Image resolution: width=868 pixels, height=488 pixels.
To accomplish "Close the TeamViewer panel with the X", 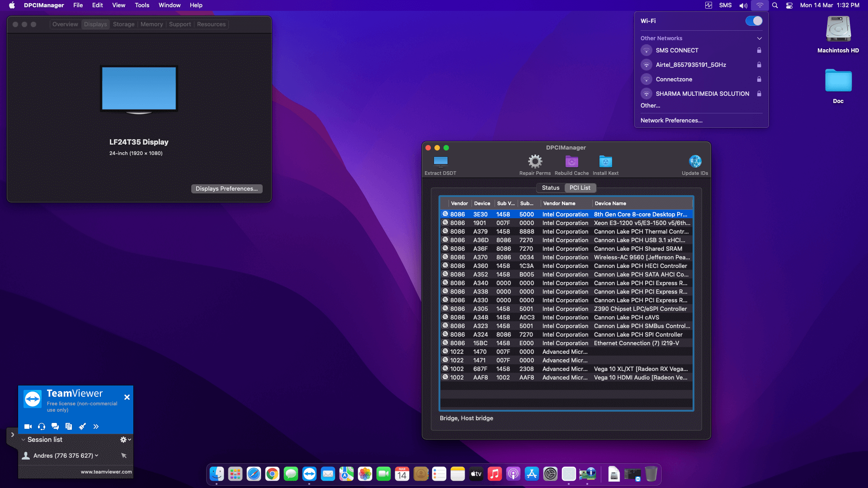I will point(127,397).
